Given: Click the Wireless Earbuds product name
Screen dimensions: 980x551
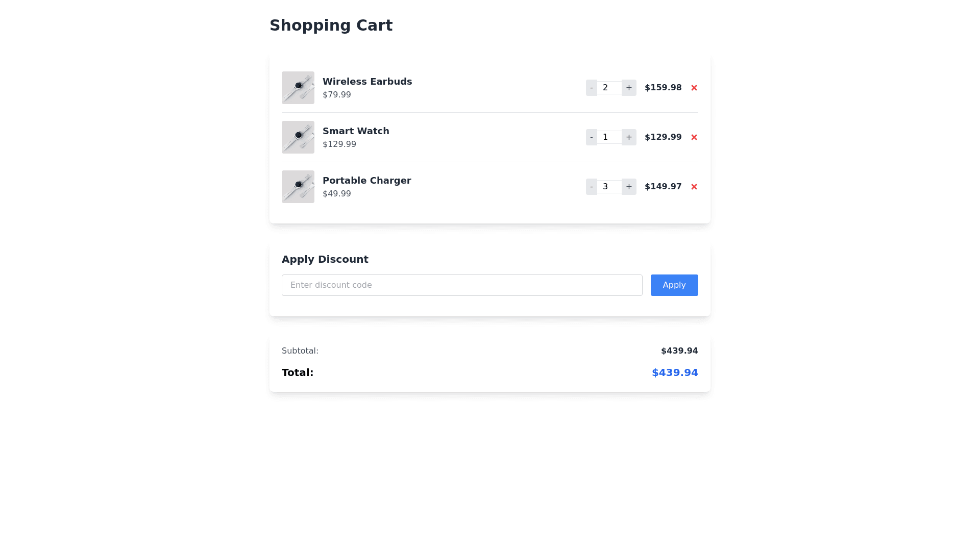Looking at the screenshot, I should coord(367,82).
